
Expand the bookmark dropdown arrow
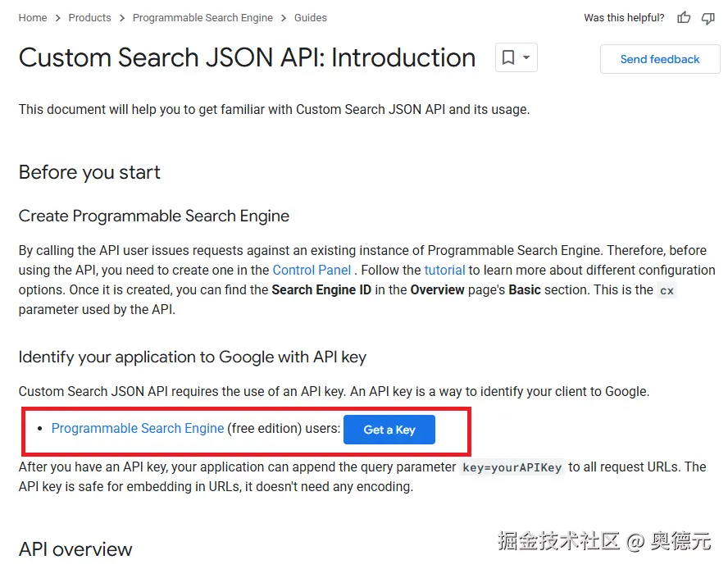click(x=526, y=58)
